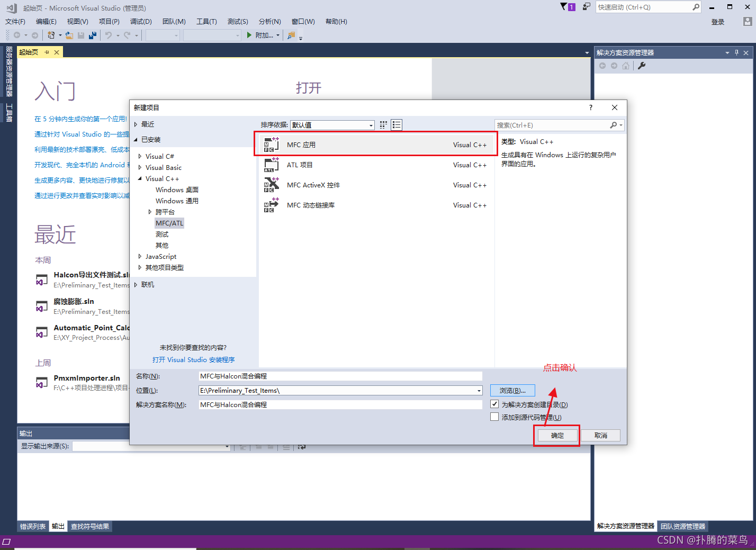
Task: Expand the Visual C# node
Action: click(140, 156)
